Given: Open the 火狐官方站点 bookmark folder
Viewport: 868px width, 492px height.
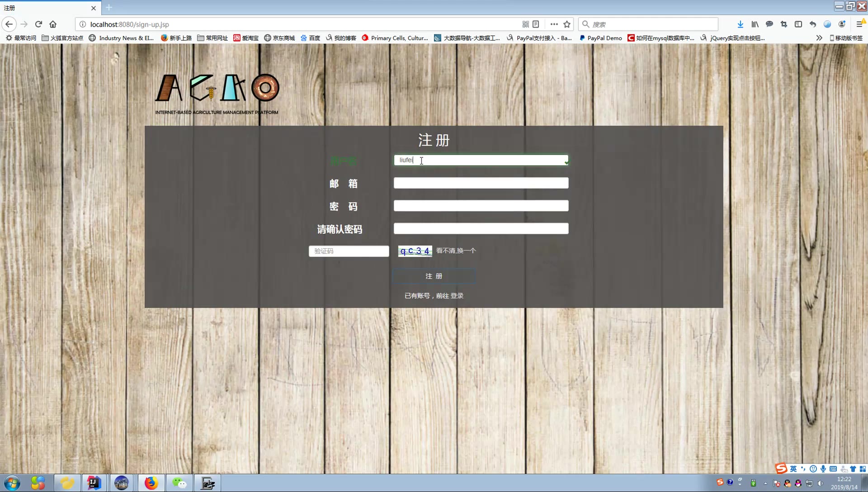Looking at the screenshot, I should click(62, 38).
